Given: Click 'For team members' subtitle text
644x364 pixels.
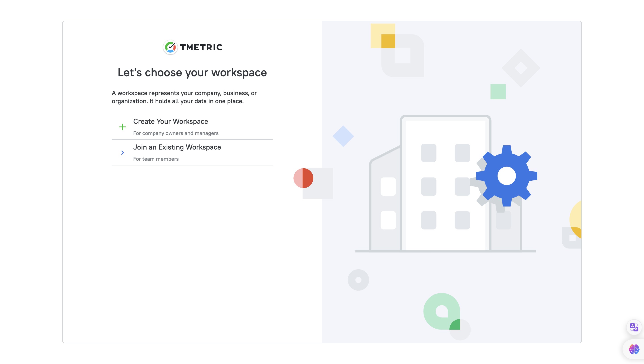Looking at the screenshot, I should [156, 159].
